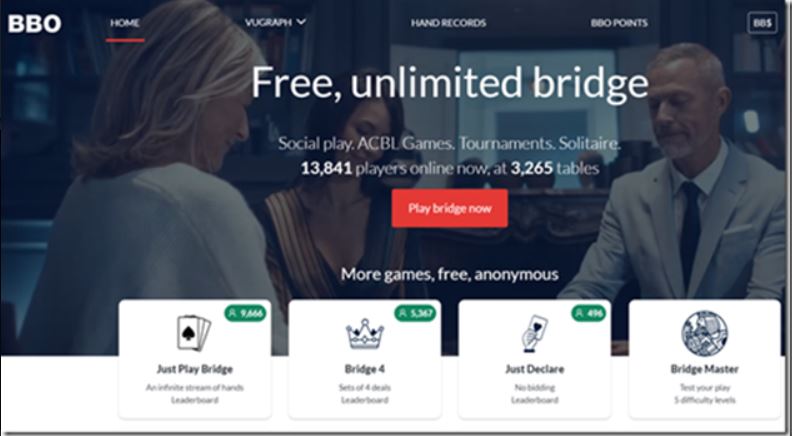Open the Bridge Master title link

click(705, 369)
